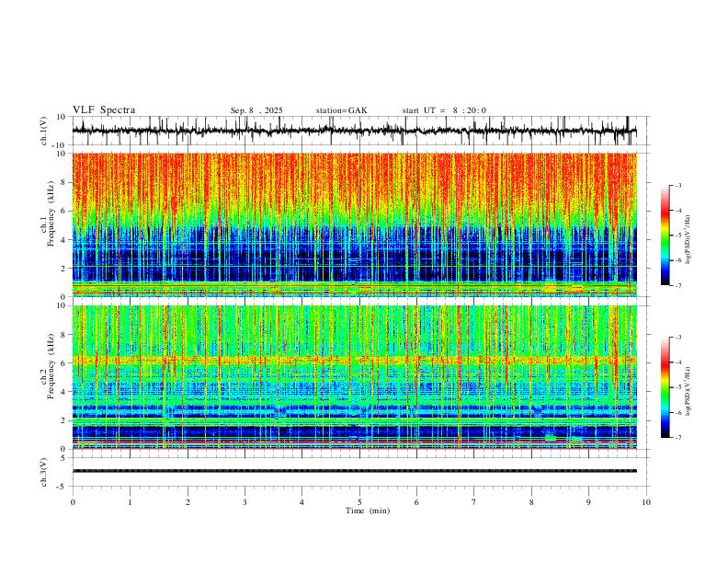Click the "ch.1(V)" axis label

pos(44,131)
